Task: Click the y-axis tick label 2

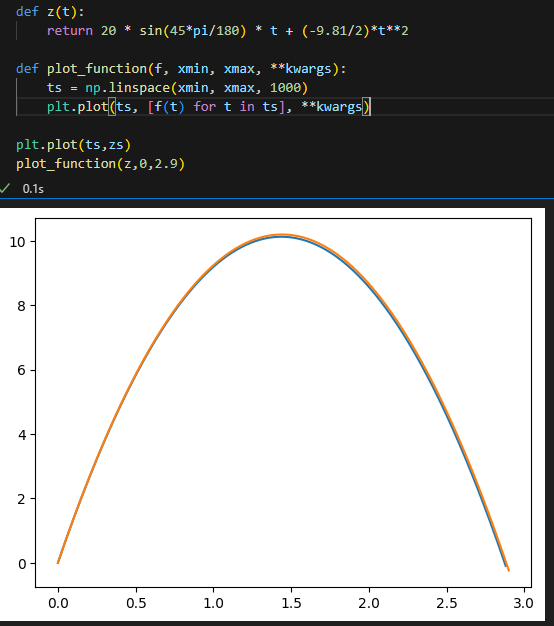Action: 21,499
